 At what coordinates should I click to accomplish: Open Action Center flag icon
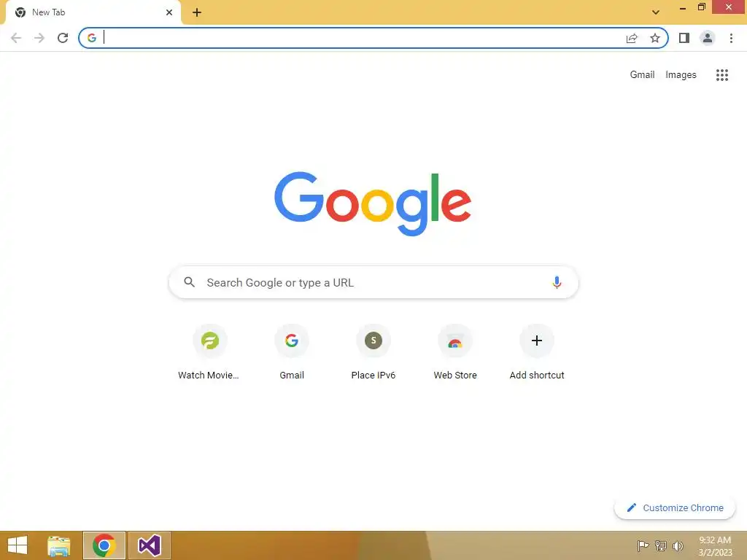tap(643, 545)
